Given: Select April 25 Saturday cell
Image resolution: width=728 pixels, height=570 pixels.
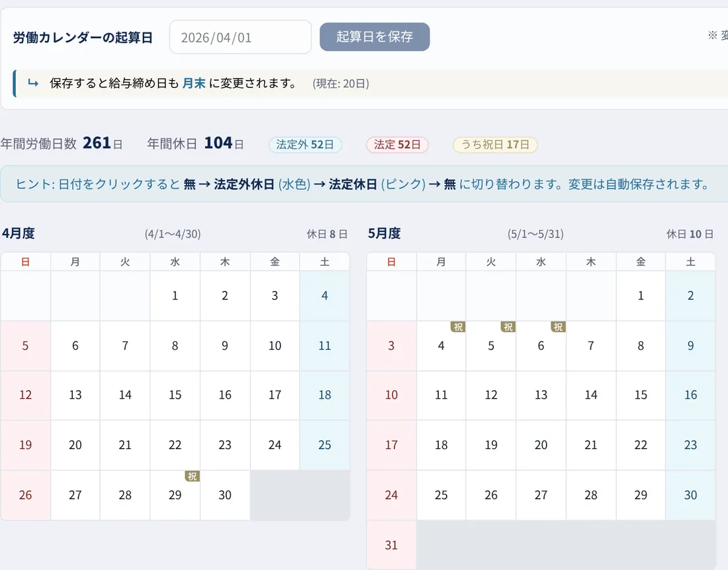Looking at the screenshot, I should (x=324, y=445).
